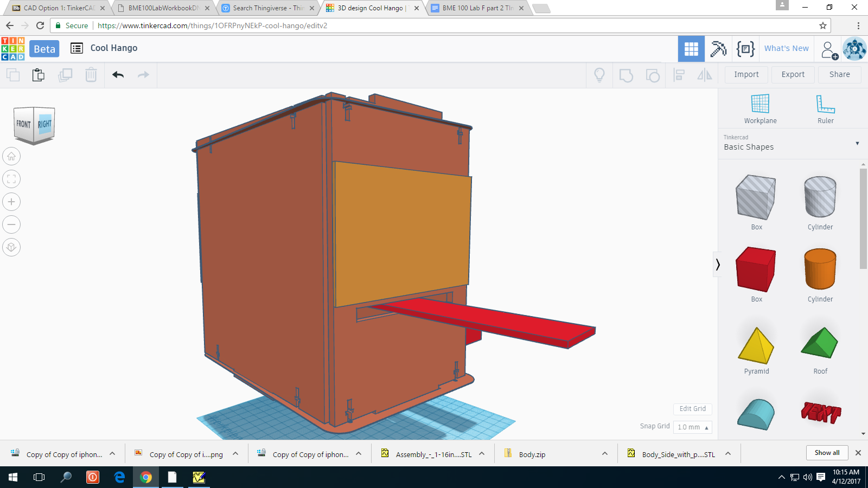868x488 pixels.
Task: Collapse the shapes panel with chevron
Action: pos(718,265)
